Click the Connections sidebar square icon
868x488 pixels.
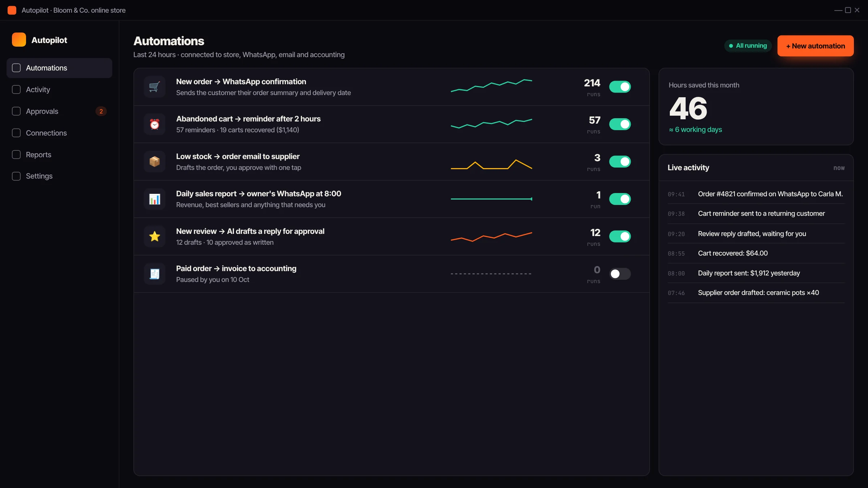16,133
